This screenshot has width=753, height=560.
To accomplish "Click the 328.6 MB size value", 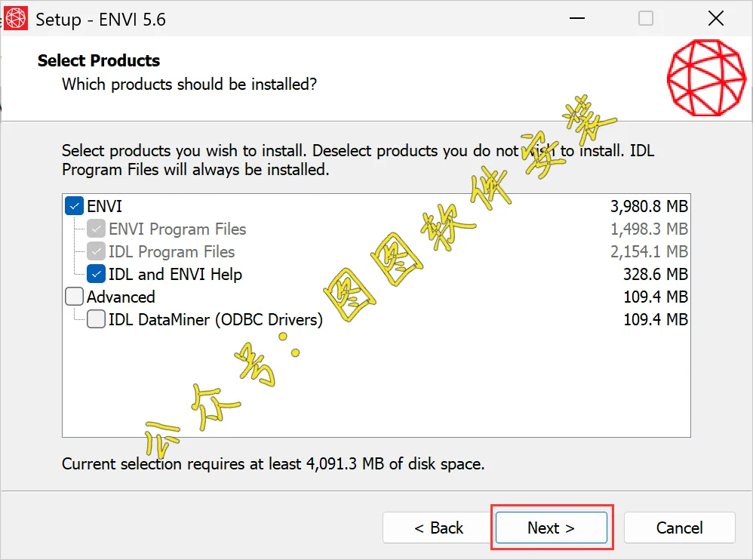I will pyautogui.click(x=656, y=274).
